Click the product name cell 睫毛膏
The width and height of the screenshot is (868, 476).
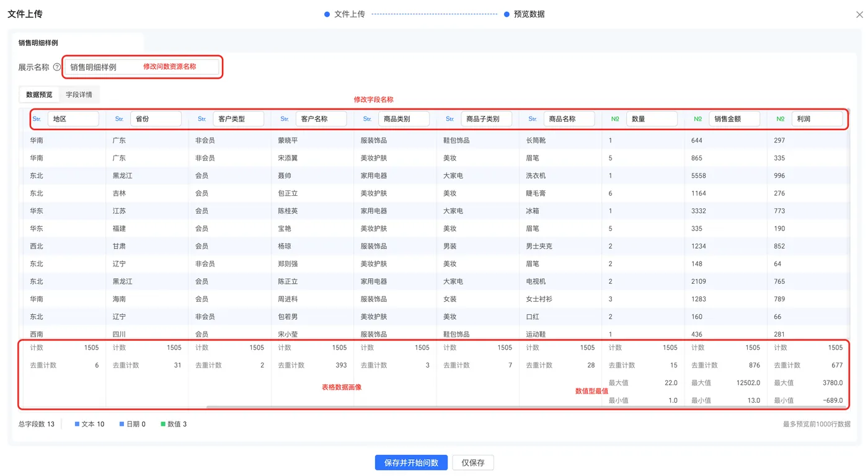tap(536, 193)
